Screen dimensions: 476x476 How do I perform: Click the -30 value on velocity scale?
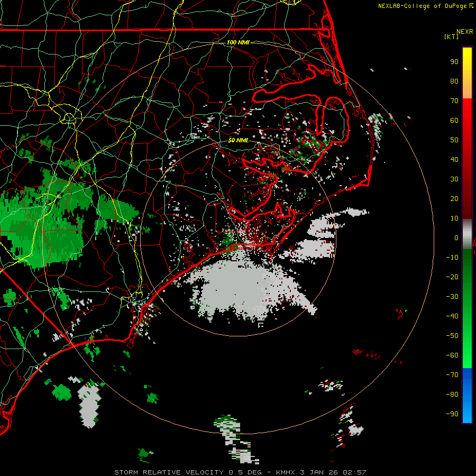tap(452, 297)
